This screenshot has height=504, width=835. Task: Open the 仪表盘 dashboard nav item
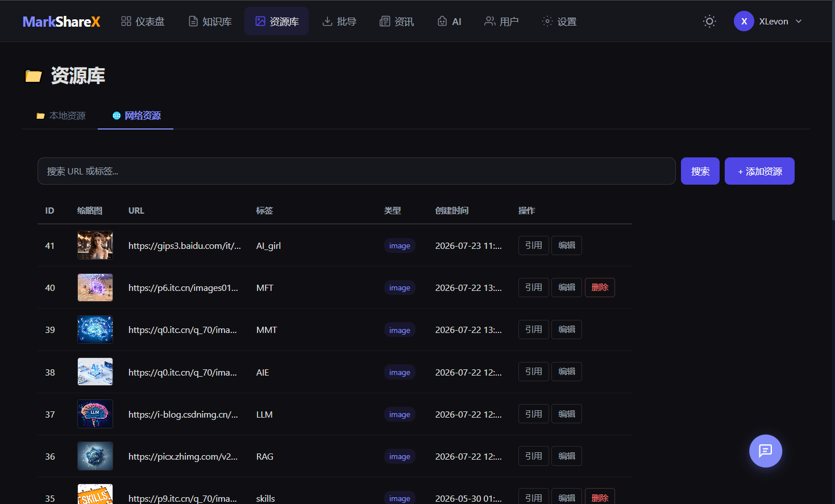(x=143, y=22)
